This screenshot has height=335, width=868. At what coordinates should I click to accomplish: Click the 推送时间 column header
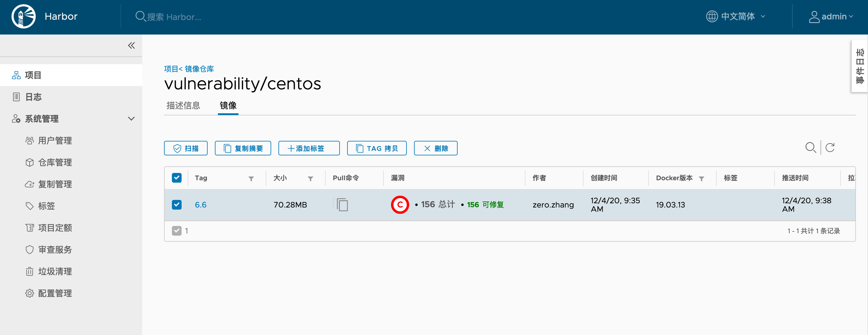click(x=795, y=178)
